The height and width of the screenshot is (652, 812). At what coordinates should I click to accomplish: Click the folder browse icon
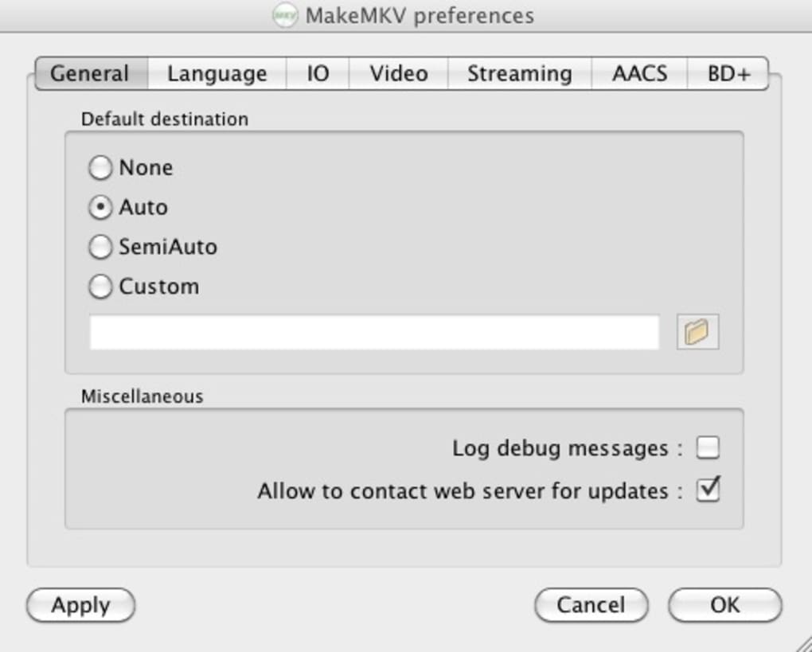pos(697,332)
